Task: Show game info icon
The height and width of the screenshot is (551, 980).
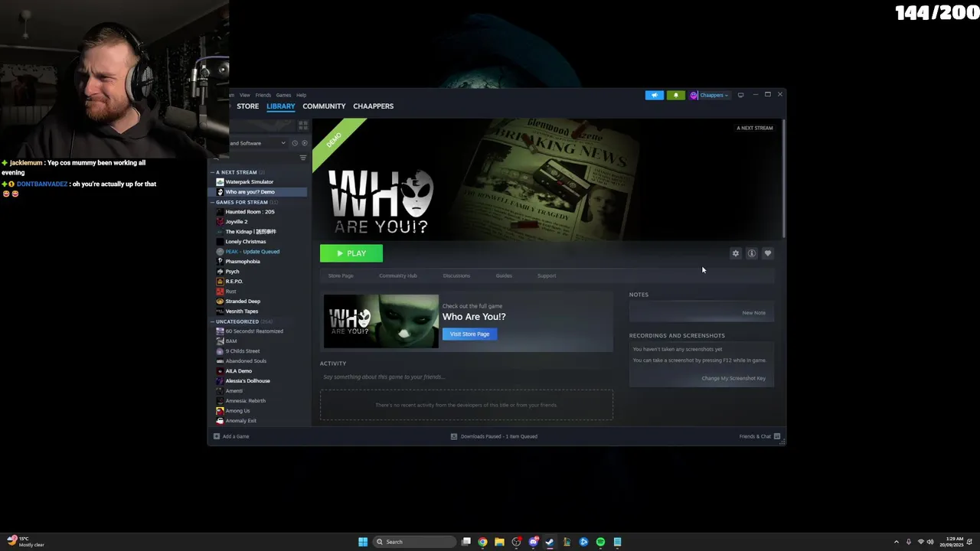Action: [x=752, y=253]
